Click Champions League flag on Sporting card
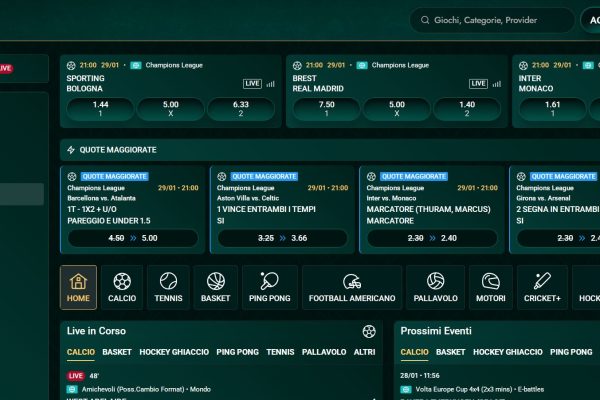This screenshot has width=600, height=400. pyautogui.click(x=136, y=65)
